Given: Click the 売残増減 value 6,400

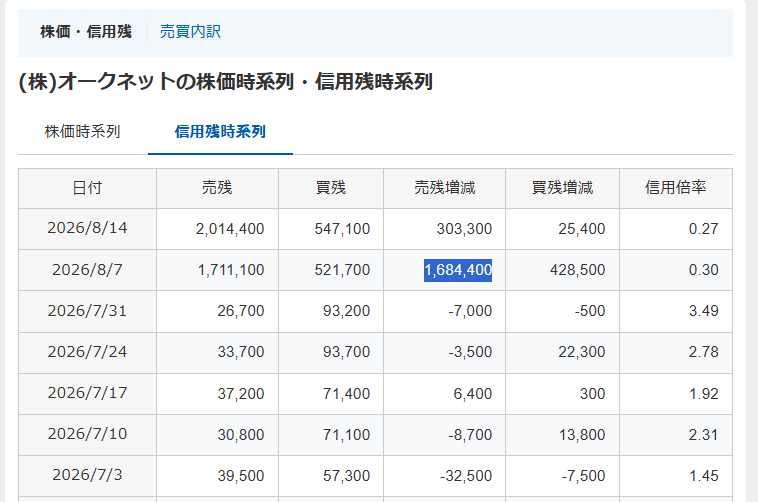Looking at the screenshot, I should tap(472, 394).
